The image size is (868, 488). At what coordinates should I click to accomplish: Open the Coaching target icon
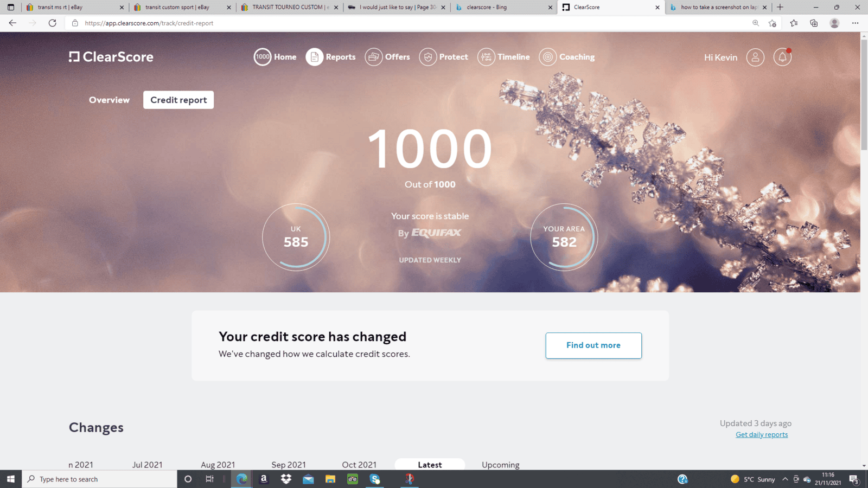(x=548, y=57)
